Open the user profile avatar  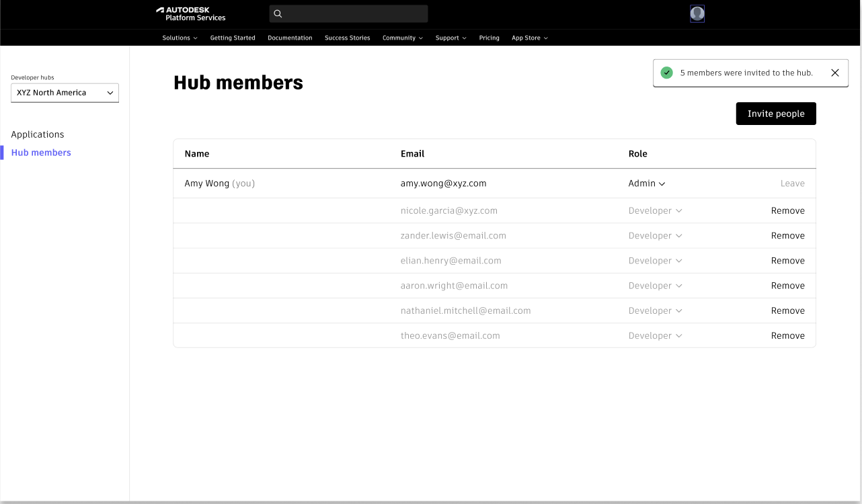697,14
